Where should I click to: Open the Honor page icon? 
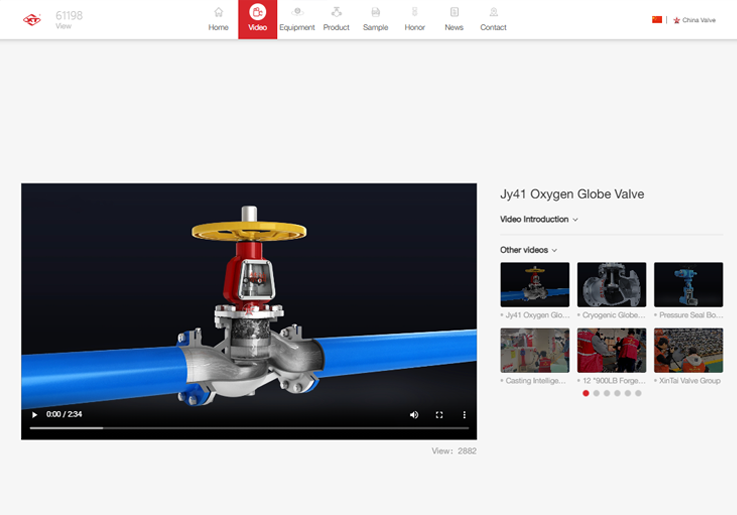(414, 12)
